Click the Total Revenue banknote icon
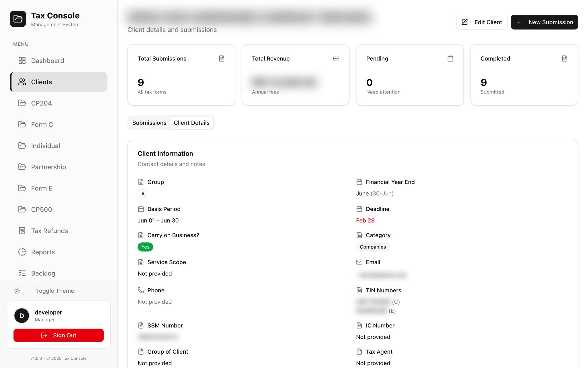This screenshot has width=588, height=368. (336, 59)
